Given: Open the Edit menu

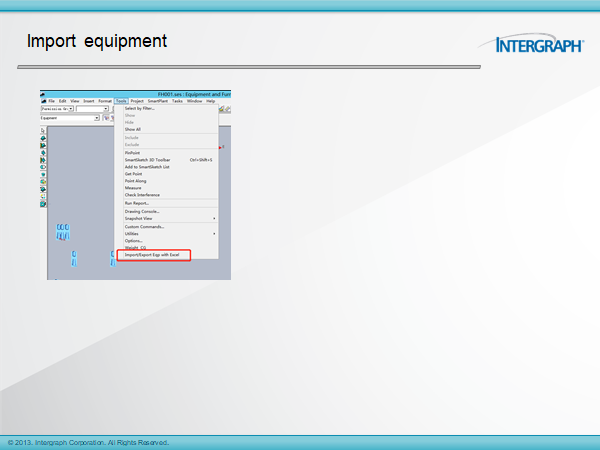Looking at the screenshot, I should [62, 101].
